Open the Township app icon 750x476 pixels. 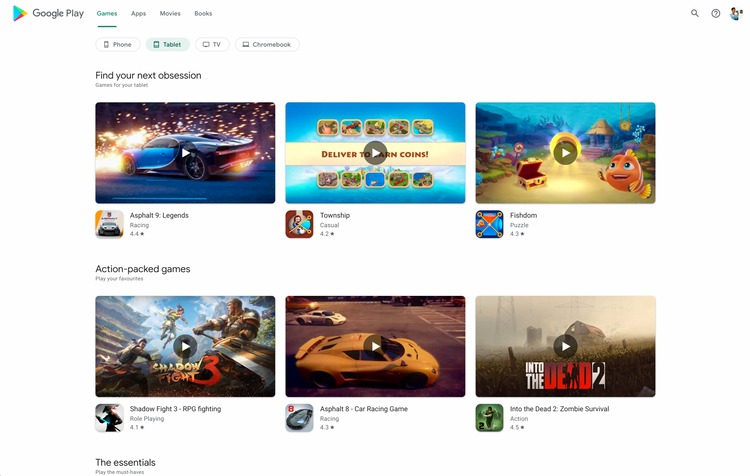(299, 224)
